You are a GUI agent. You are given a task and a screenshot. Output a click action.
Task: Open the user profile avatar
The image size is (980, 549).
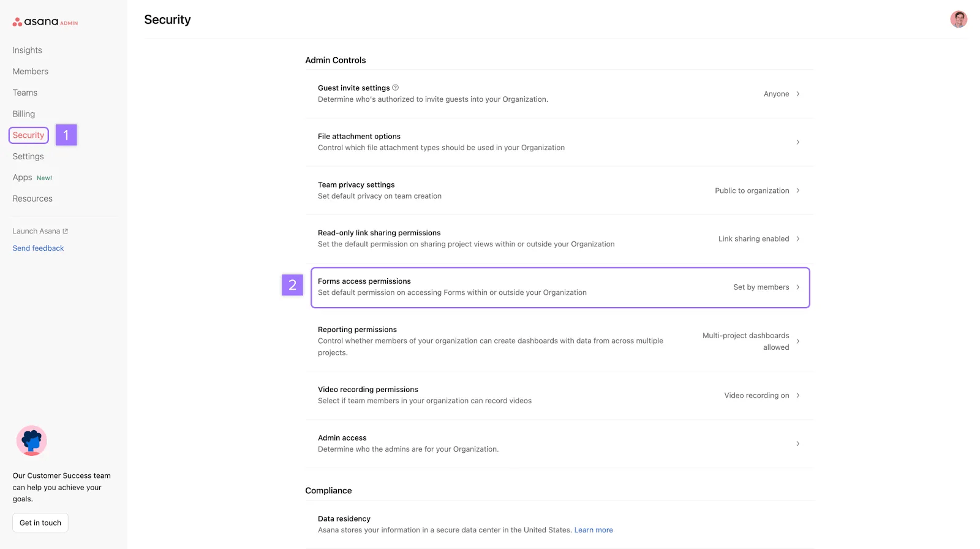pos(959,20)
